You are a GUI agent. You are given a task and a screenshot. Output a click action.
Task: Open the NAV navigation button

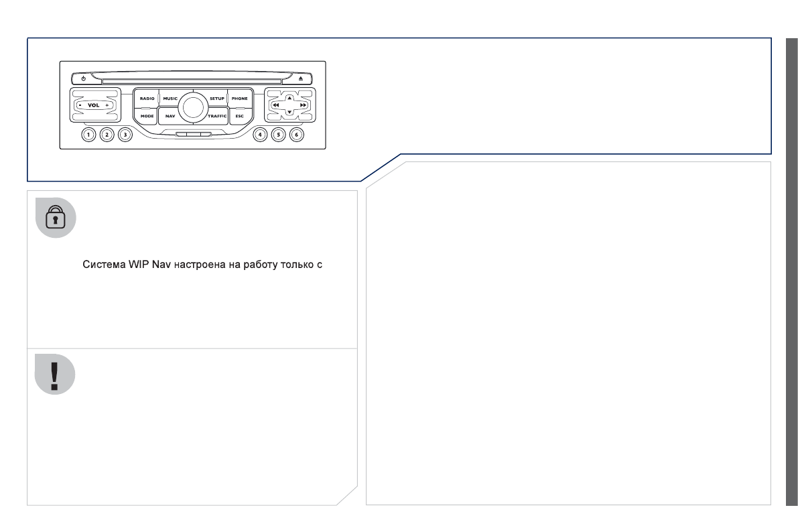170,116
